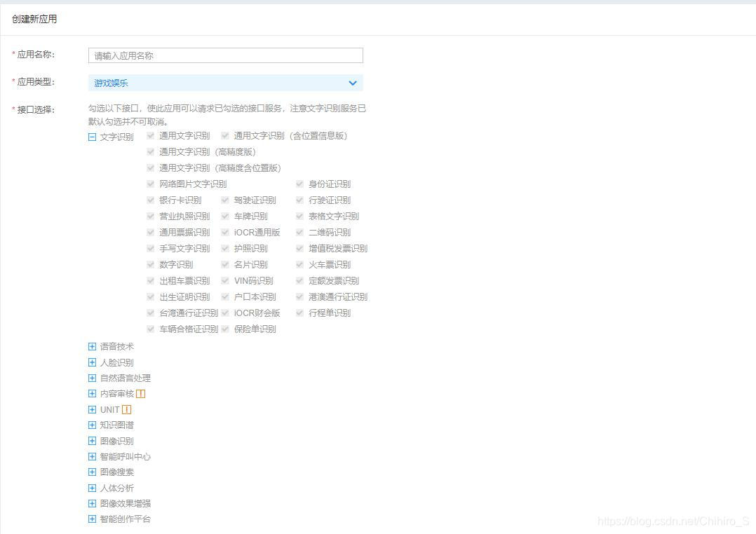Click the 接口选择 field label
756x534 pixels.
pyautogui.click(x=36, y=110)
